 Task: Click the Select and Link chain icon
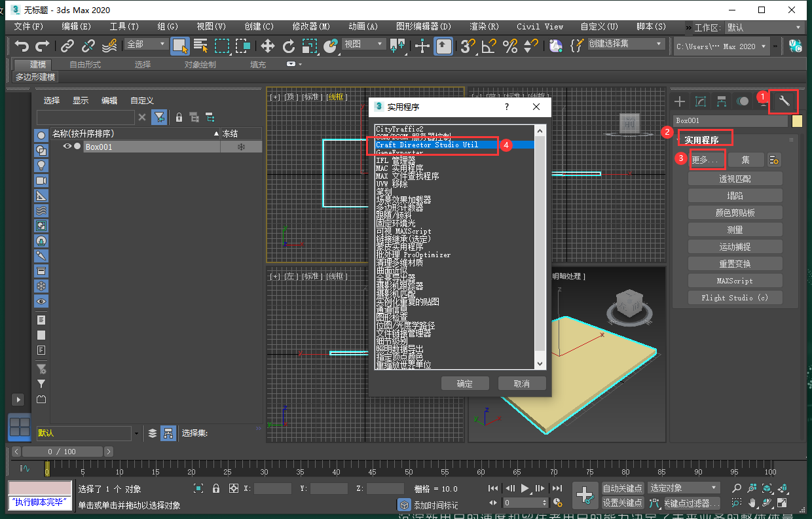pos(67,46)
